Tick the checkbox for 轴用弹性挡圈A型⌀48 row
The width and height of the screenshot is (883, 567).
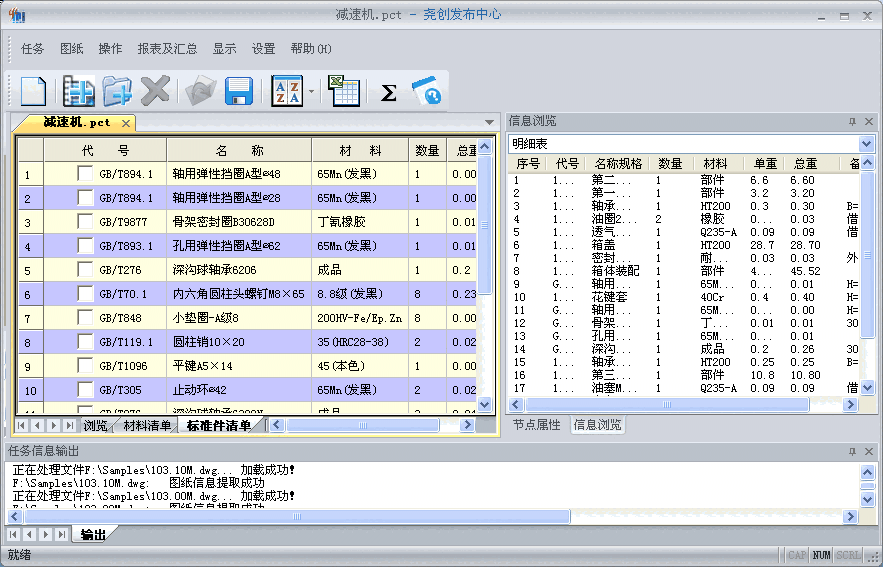[85, 173]
